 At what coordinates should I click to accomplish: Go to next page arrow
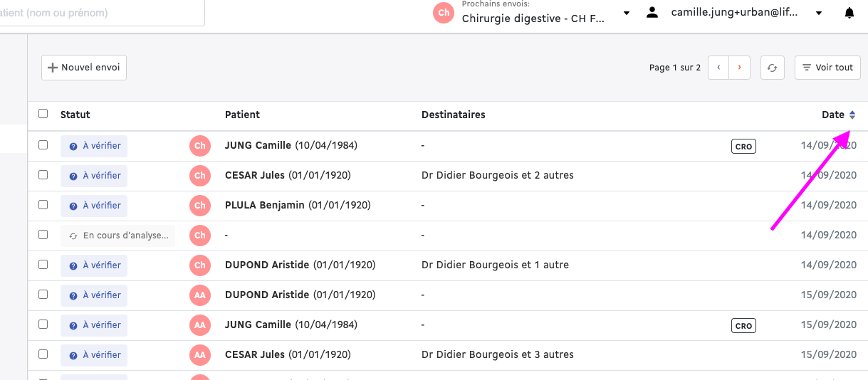click(x=739, y=68)
